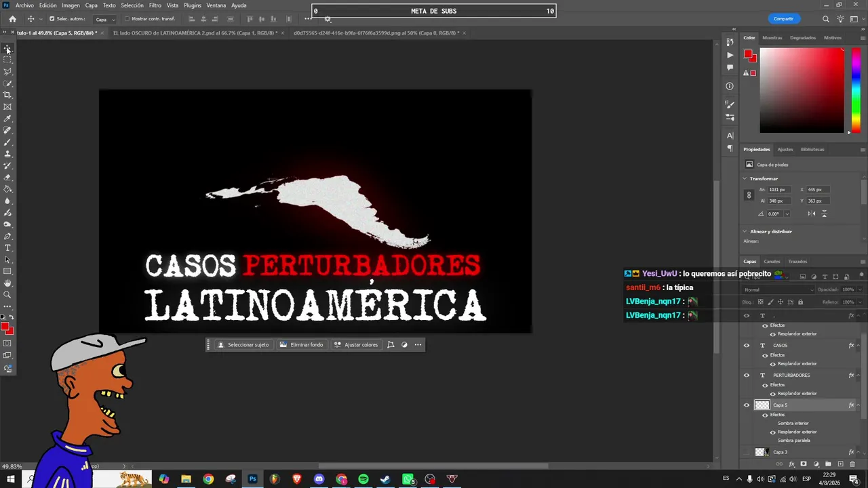Select the Brush tool
This screenshot has height=488, width=868.
pos(7,142)
